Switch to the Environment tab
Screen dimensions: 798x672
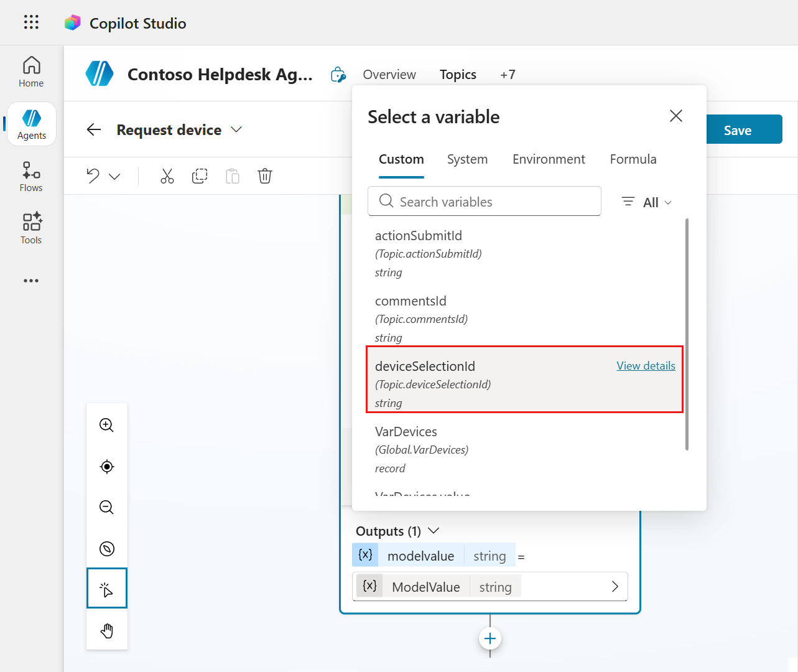[x=549, y=159]
